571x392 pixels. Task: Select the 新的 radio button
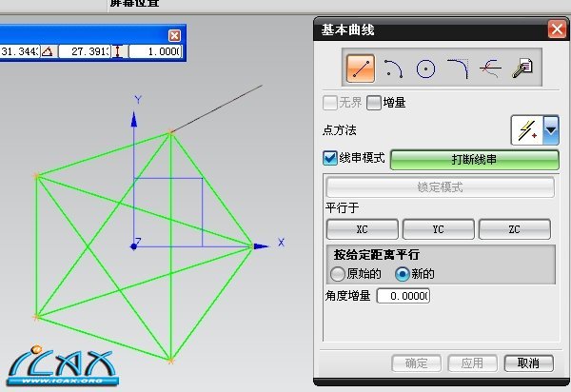(x=403, y=274)
